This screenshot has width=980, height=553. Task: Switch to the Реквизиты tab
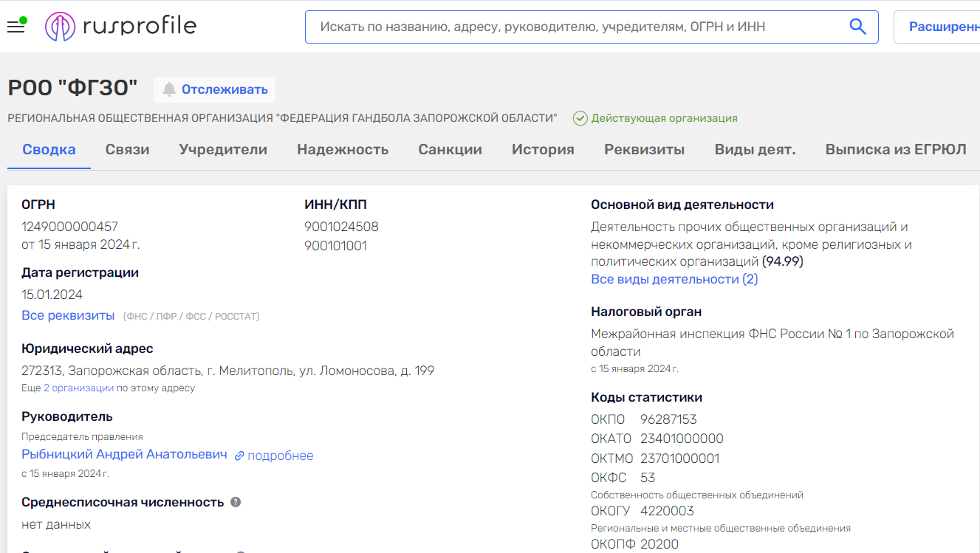click(x=644, y=149)
